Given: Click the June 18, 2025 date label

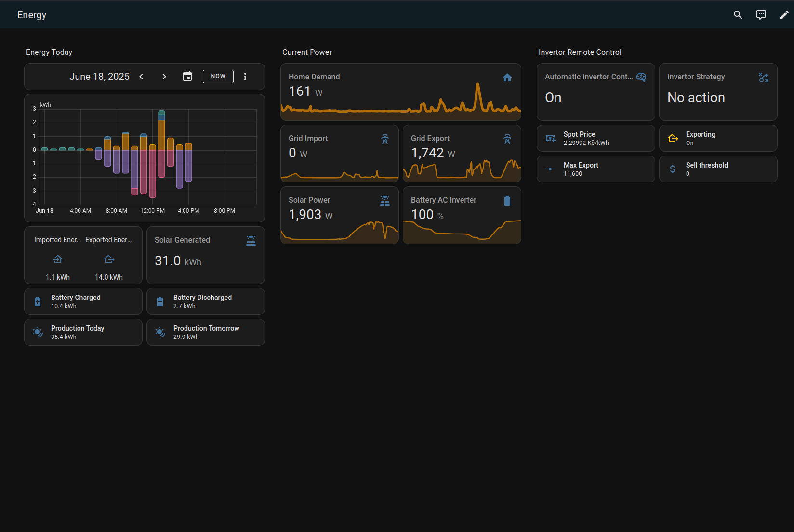Looking at the screenshot, I should pyautogui.click(x=99, y=77).
